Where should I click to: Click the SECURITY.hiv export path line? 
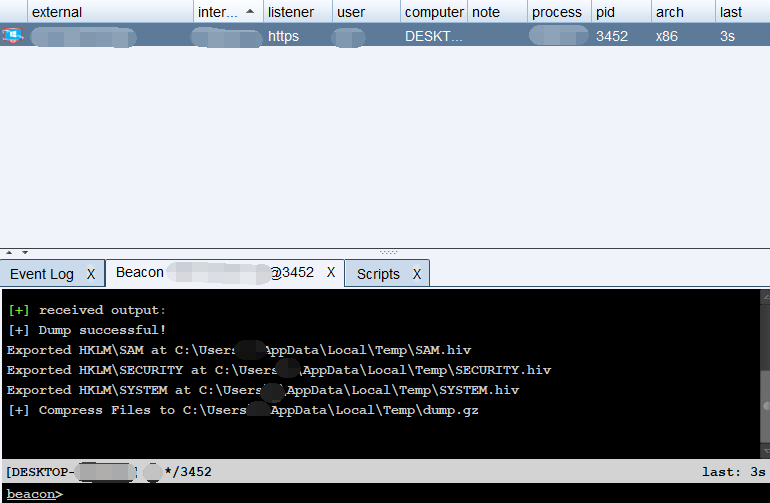pyautogui.click(x=279, y=370)
